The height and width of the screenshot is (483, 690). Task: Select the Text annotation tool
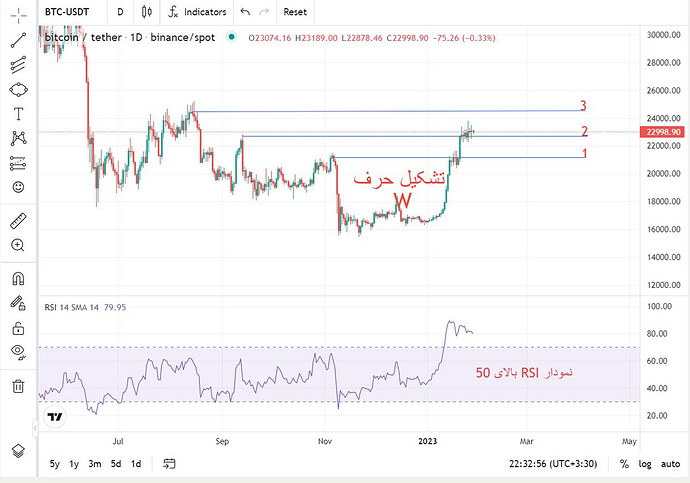pos(18,114)
